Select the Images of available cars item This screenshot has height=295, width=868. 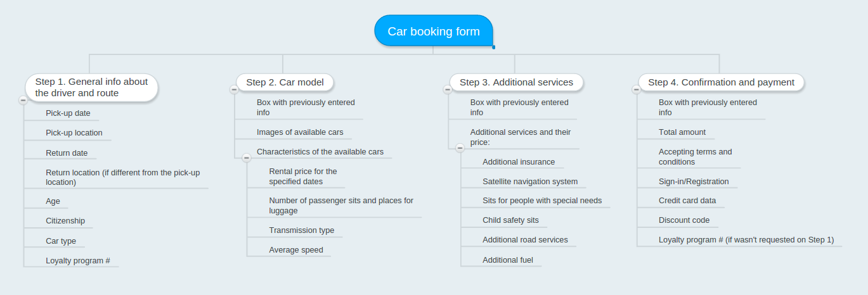tap(300, 132)
